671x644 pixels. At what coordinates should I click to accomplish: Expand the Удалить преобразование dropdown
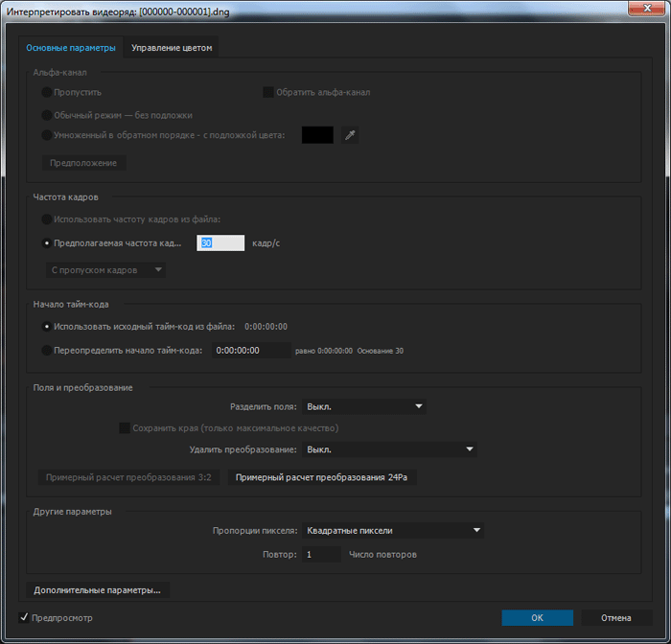[x=389, y=448]
